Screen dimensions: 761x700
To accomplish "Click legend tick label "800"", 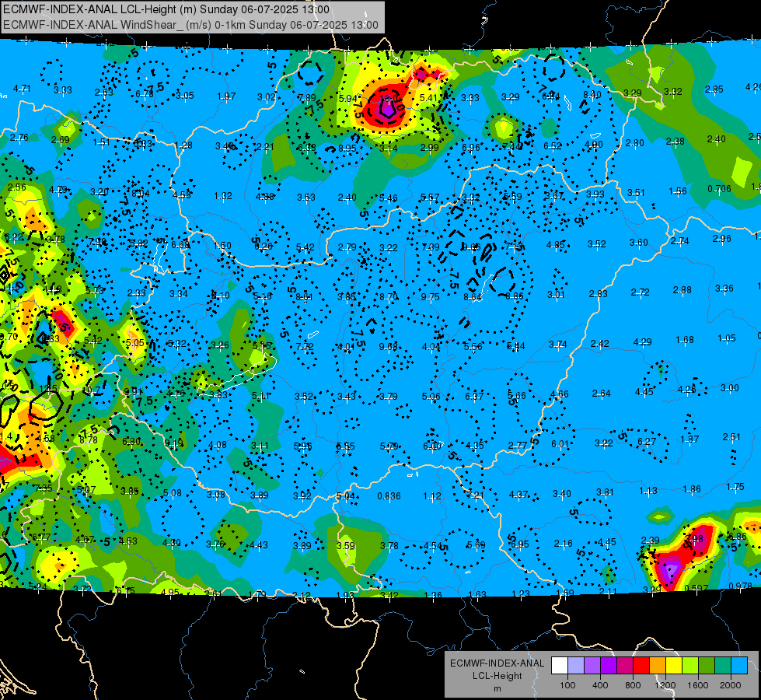I will coord(633,685).
